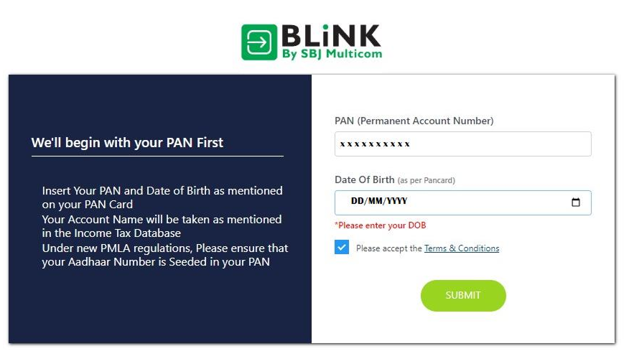Select the DD day segment
Screen dimensions: 629x364
[357, 202]
